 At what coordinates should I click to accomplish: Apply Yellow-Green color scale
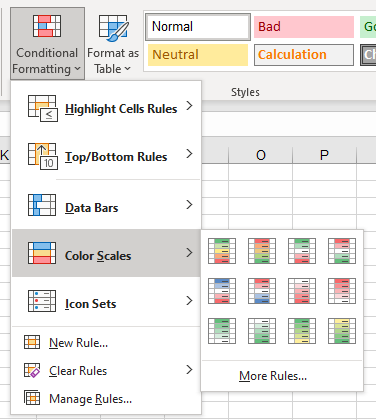342,331
